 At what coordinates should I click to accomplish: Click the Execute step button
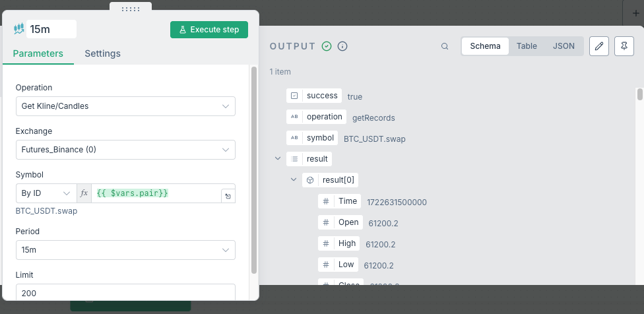pos(209,30)
